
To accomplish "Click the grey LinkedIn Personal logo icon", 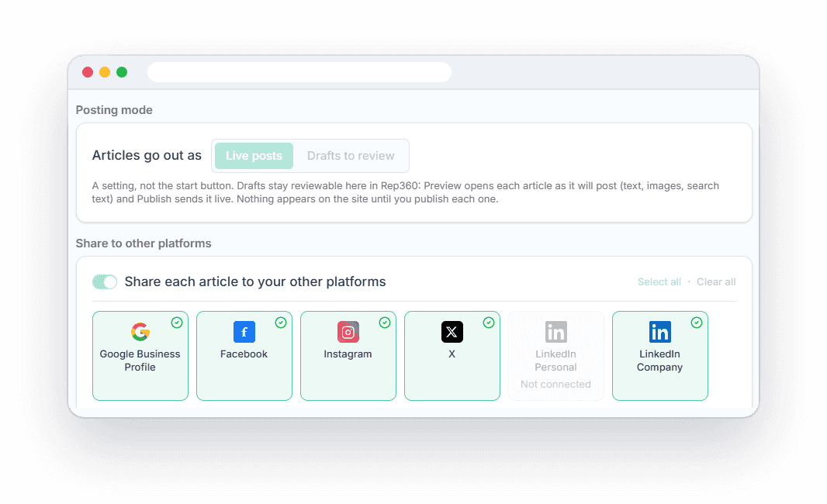I will [556, 332].
